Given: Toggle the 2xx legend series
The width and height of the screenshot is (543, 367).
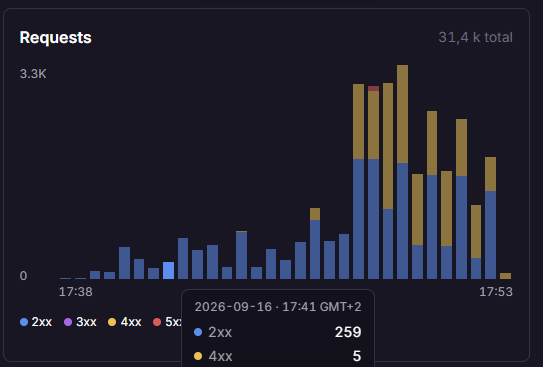Looking at the screenshot, I should (36, 322).
